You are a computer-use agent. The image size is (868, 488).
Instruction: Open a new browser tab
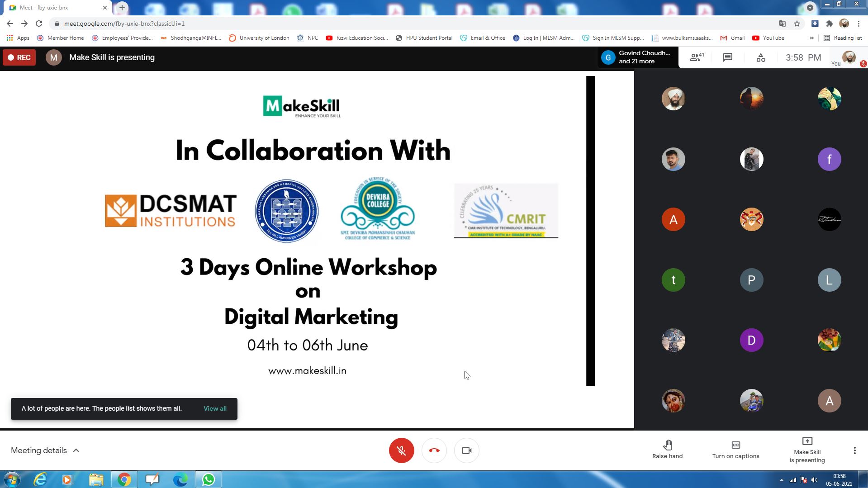click(122, 8)
